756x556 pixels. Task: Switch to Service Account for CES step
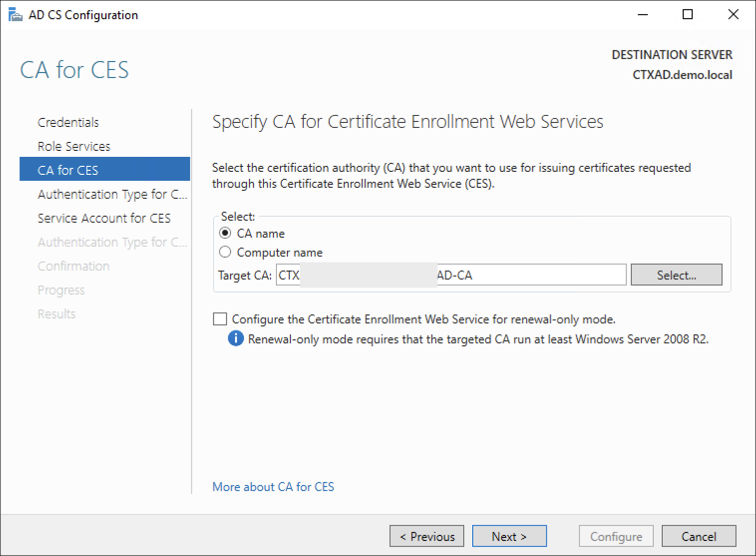coord(104,218)
